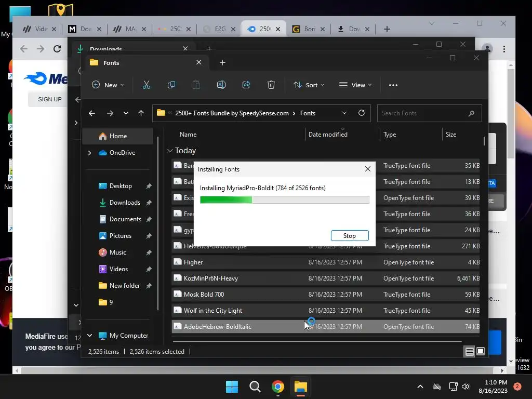Go forward in the Fonts window
The width and height of the screenshot is (532, 399).
click(110, 113)
